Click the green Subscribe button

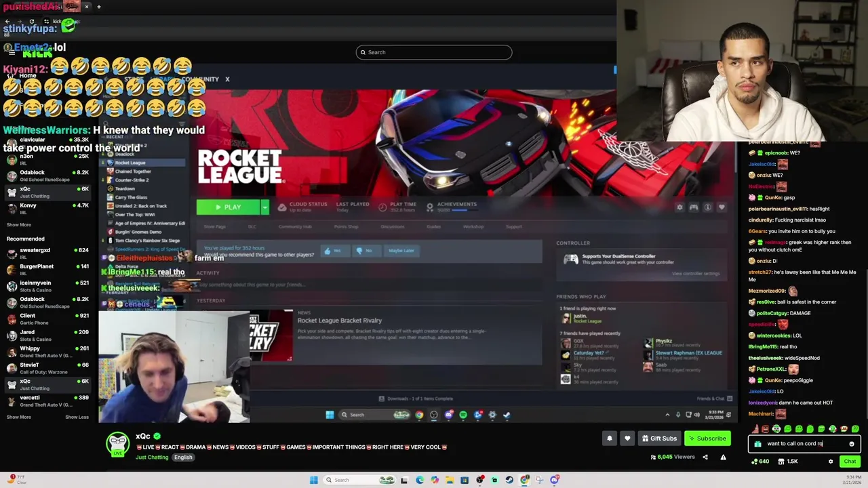pyautogui.click(x=707, y=439)
